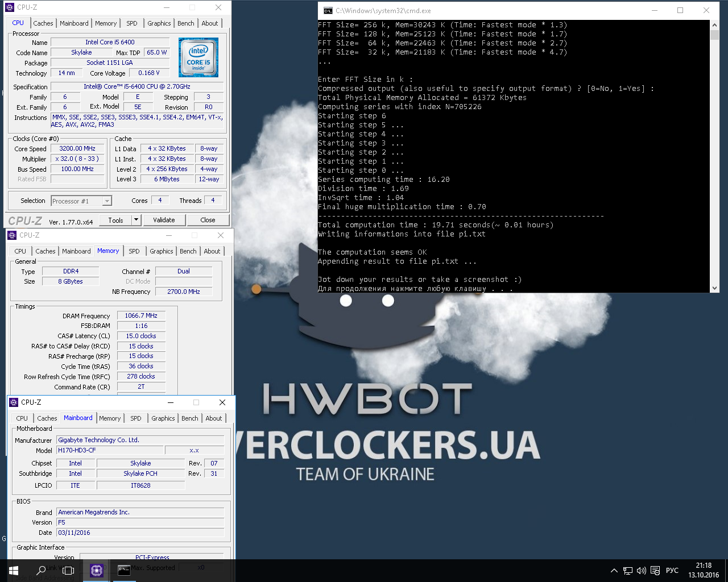Click the Command Prompt taskbar icon

click(x=123, y=570)
